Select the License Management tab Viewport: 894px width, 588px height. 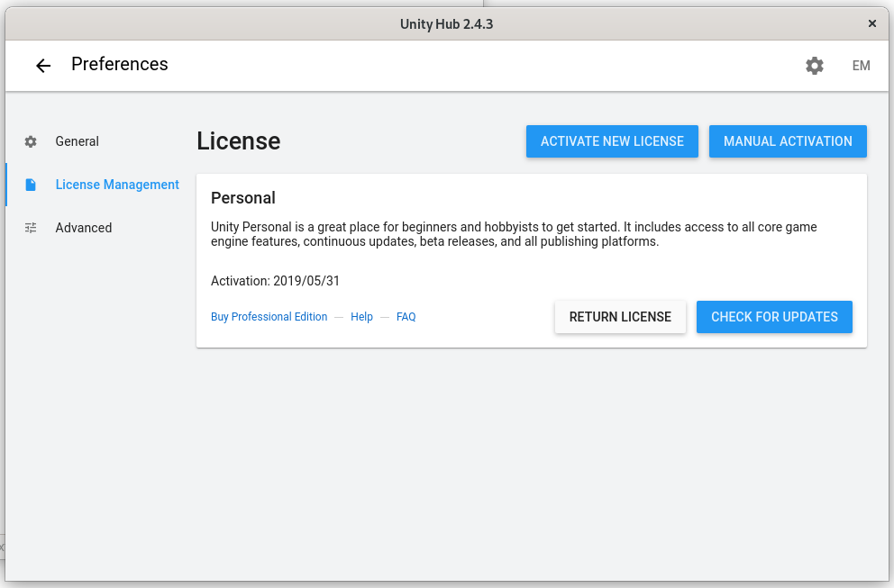pos(117,185)
